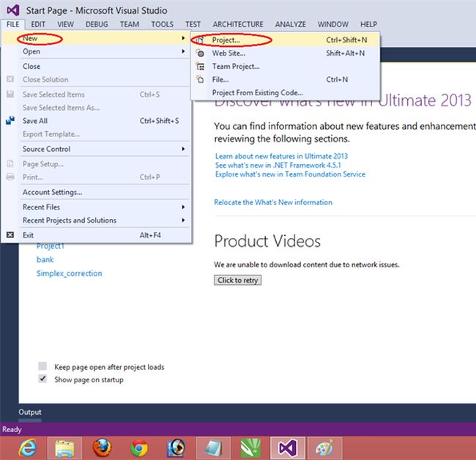Open the grey notebook taskbar icon
This screenshot has width=476, height=460.
click(213, 448)
